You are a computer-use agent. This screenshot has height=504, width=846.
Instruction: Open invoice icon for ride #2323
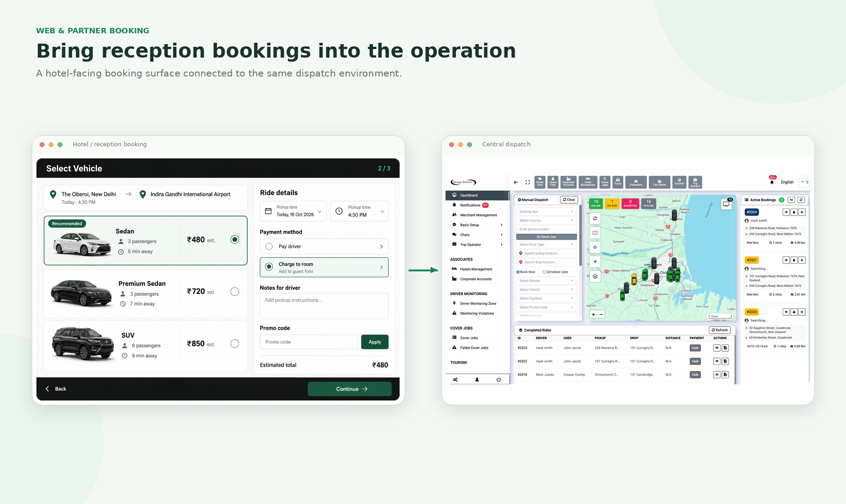(725, 348)
